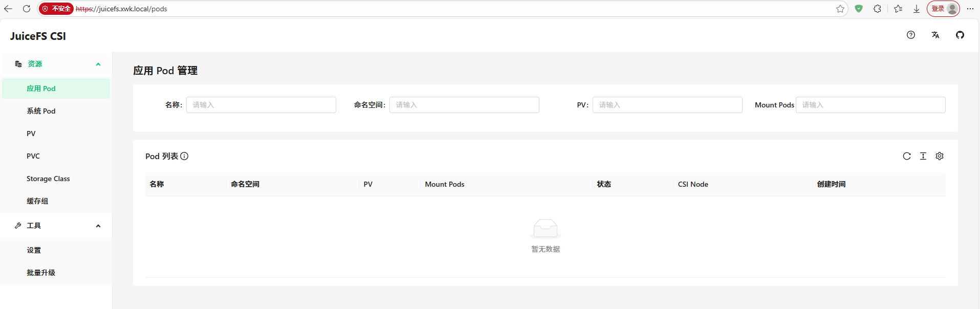Open 系统 Pod sidebar item
980x309 pixels.
click(x=56, y=111)
